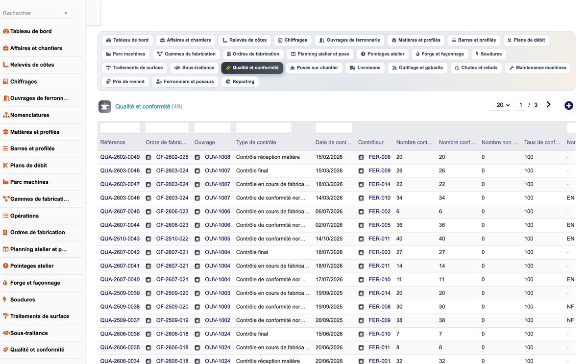Open the Livraisons tab
Image resolution: width=588 pixels, height=364 pixels.
(x=365, y=68)
